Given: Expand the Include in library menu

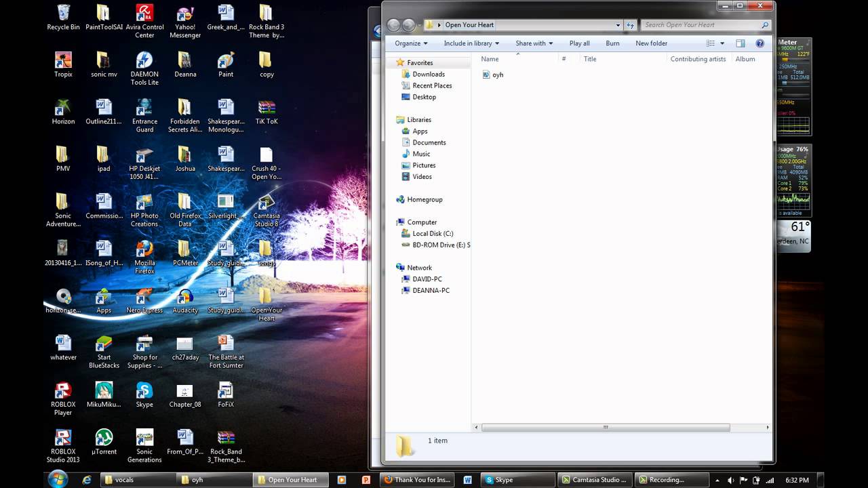Looking at the screenshot, I should [471, 43].
